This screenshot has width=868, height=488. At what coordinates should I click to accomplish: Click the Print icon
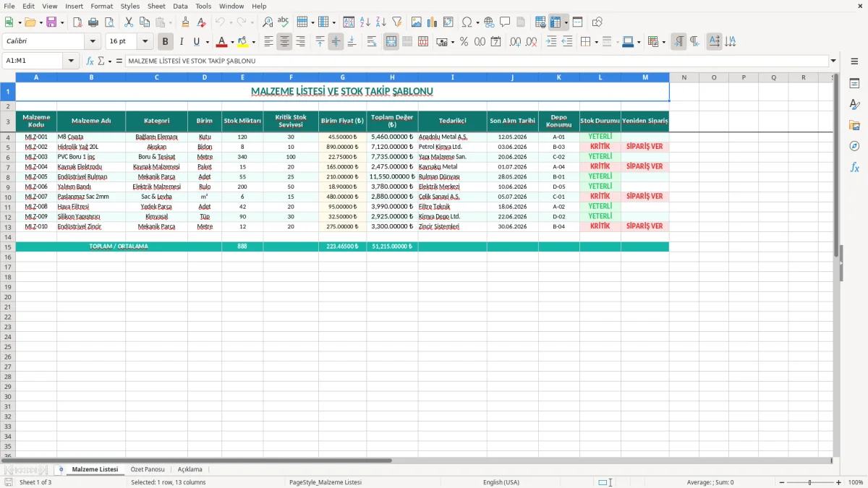point(93,22)
